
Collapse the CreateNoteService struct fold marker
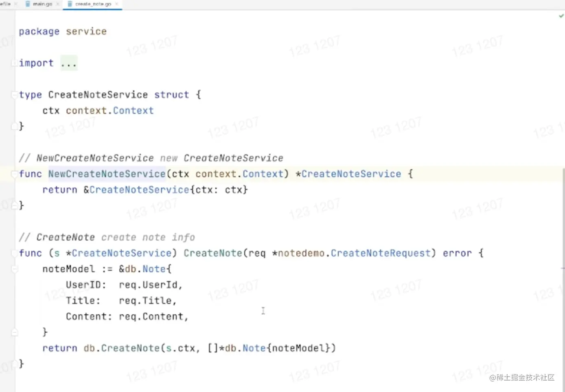tap(14, 95)
